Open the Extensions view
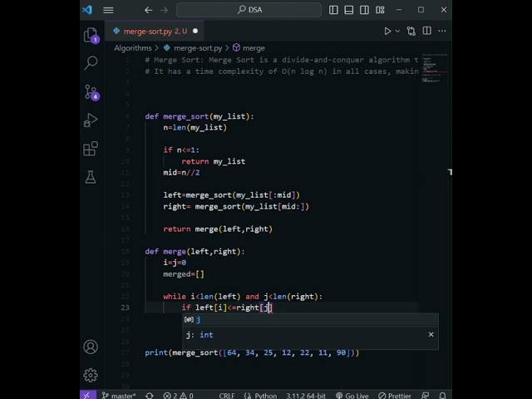The image size is (532, 399). click(x=91, y=149)
